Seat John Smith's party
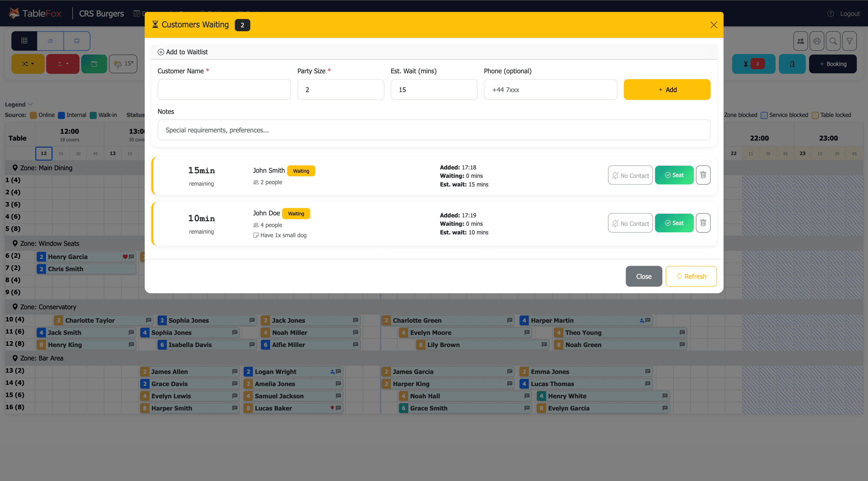 [x=674, y=175]
